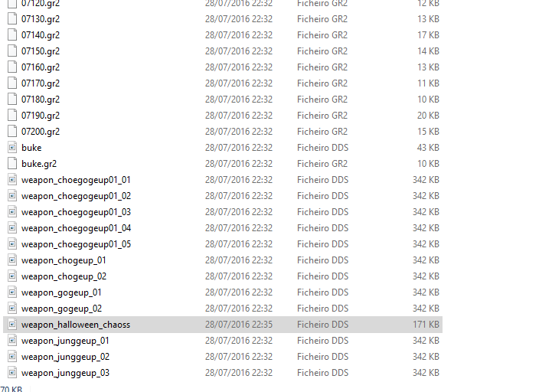This screenshot has width=552, height=392.
Task: Select the weapon_halloween_chaoss file icon
Action: 12,325
